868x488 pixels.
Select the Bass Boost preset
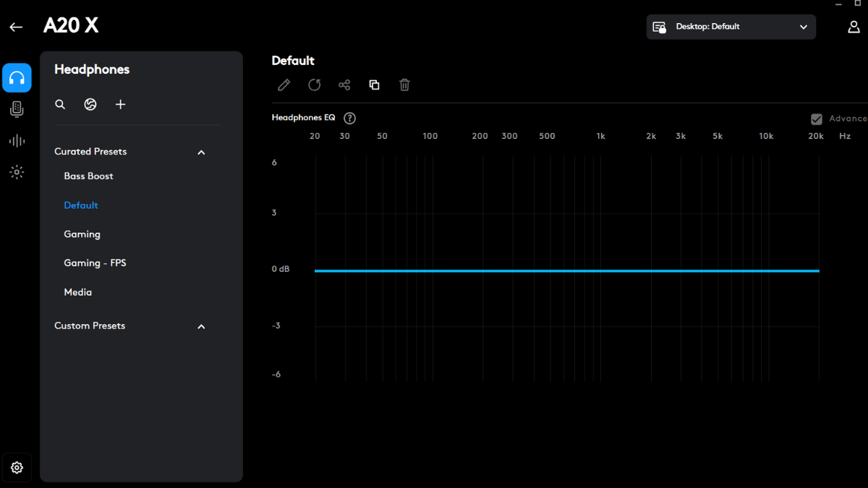(x=88, y=176)
